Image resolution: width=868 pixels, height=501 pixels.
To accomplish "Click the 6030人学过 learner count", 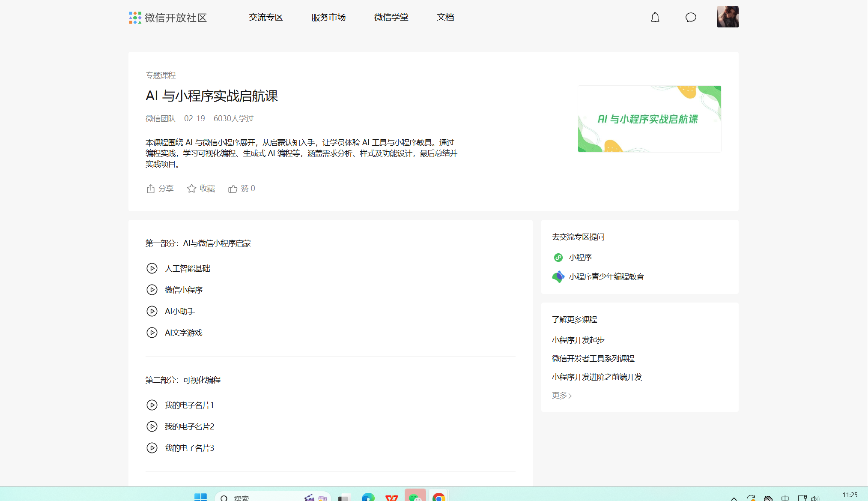I will 234,119.
